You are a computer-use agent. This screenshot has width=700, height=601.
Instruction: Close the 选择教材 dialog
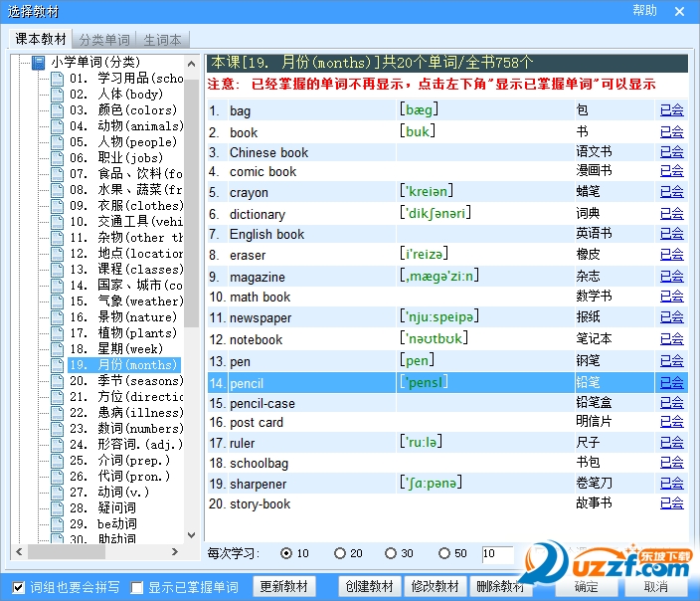coord(679,11)
